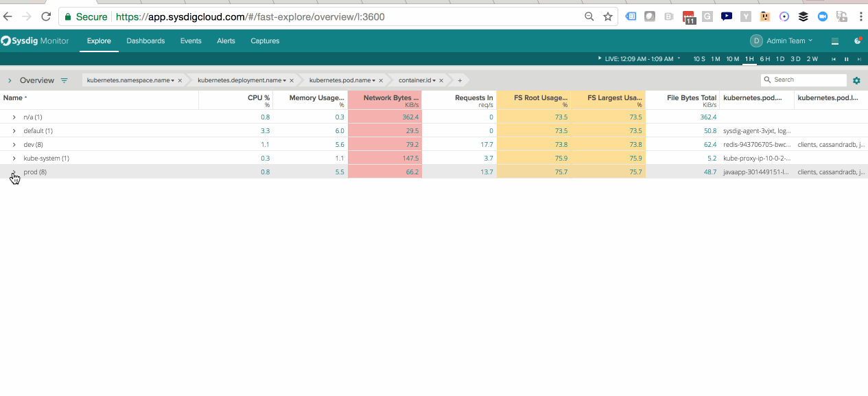The width and height of the screenshot is (868, 396).
Task: Open the stacked layers icon in header
Action: coord(835,41)
